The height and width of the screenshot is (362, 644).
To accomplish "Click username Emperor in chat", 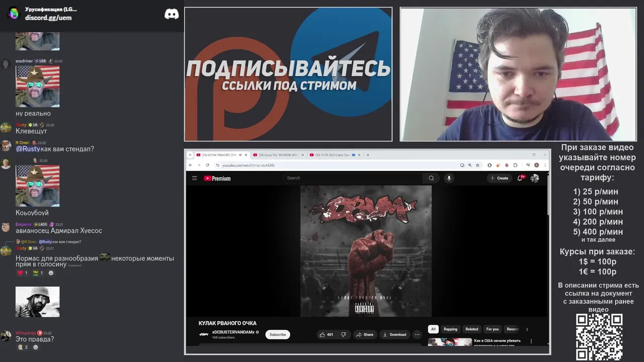I will coord(24,224).
